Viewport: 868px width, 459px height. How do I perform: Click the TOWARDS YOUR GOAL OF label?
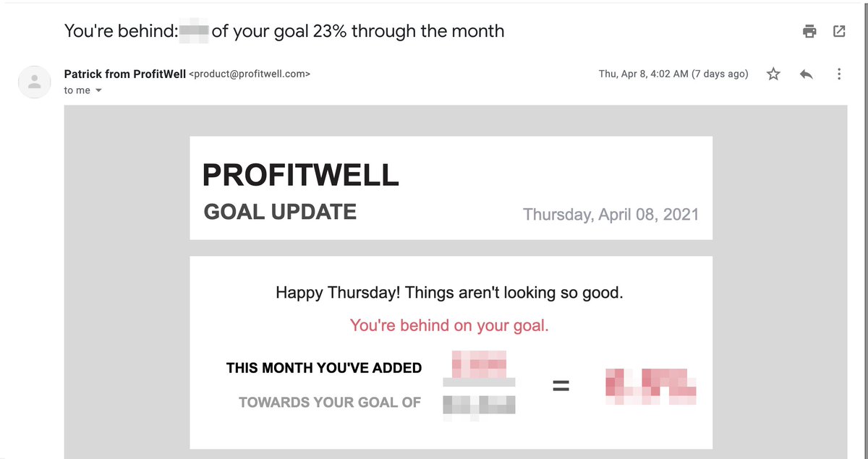point(329,403)
